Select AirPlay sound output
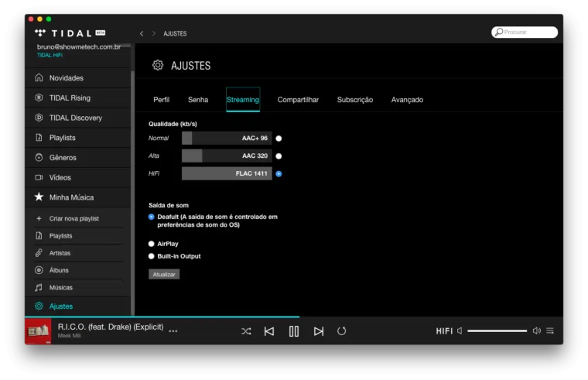 pyautogui.click(x=151, y=244)
